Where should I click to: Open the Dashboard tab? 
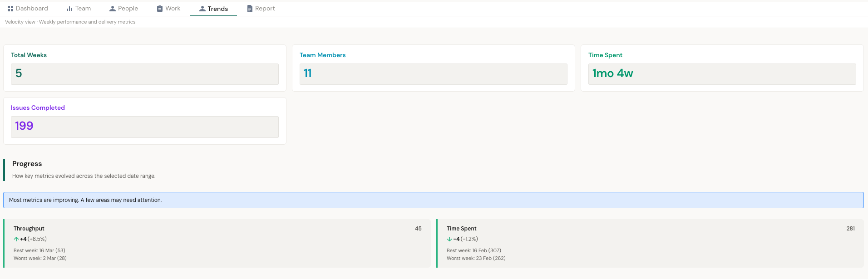pyautogui.click(x=28, y=9)
